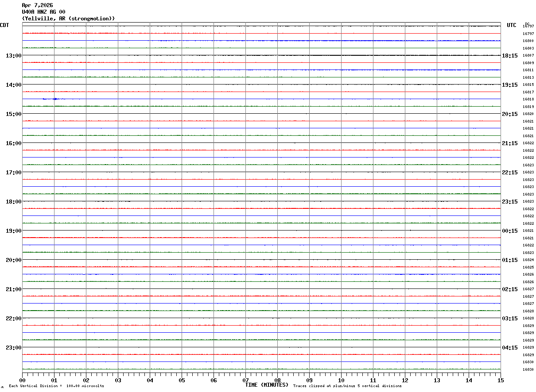Click the DC offset value 16825
This screenshot has height=392, width=536.
[x=528, y=267]
